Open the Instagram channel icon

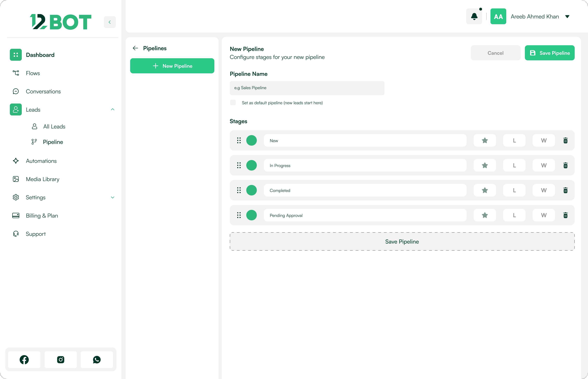click(x=61, y=360)
